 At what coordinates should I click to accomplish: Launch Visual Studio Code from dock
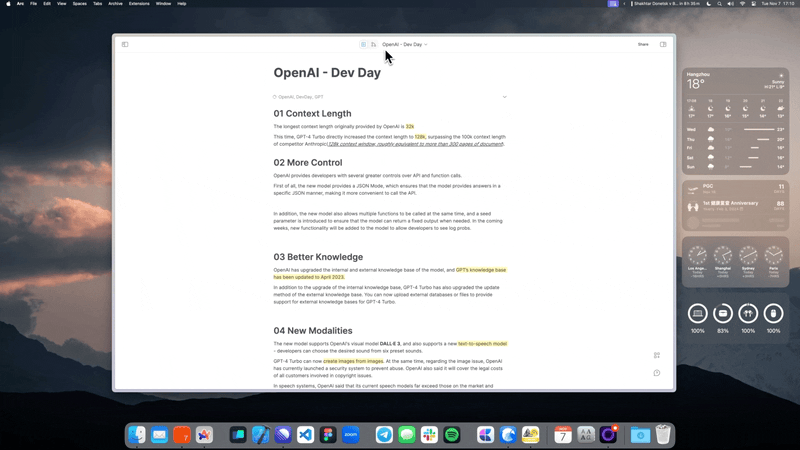click(305, 435)
